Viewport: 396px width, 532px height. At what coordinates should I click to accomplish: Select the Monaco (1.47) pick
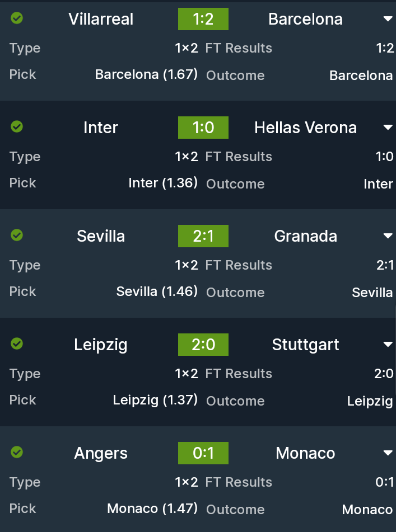[x=152, y=509]
